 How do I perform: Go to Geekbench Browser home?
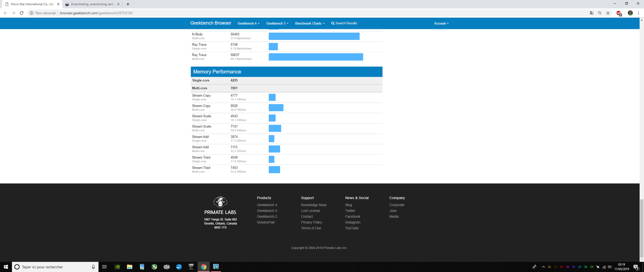point(211,23)
